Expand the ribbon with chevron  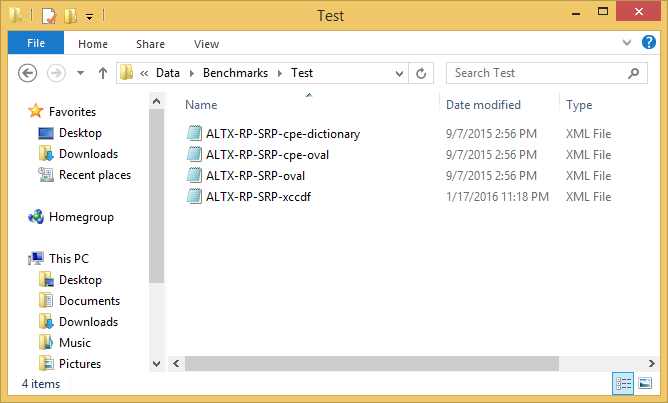pos(627,42)
